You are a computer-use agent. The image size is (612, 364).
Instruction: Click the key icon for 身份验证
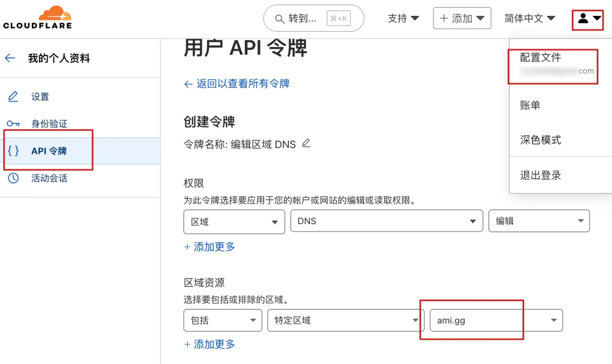(x=13, y=124)
